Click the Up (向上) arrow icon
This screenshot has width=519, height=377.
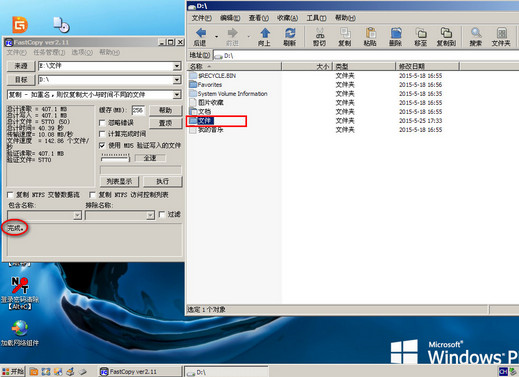265,33
